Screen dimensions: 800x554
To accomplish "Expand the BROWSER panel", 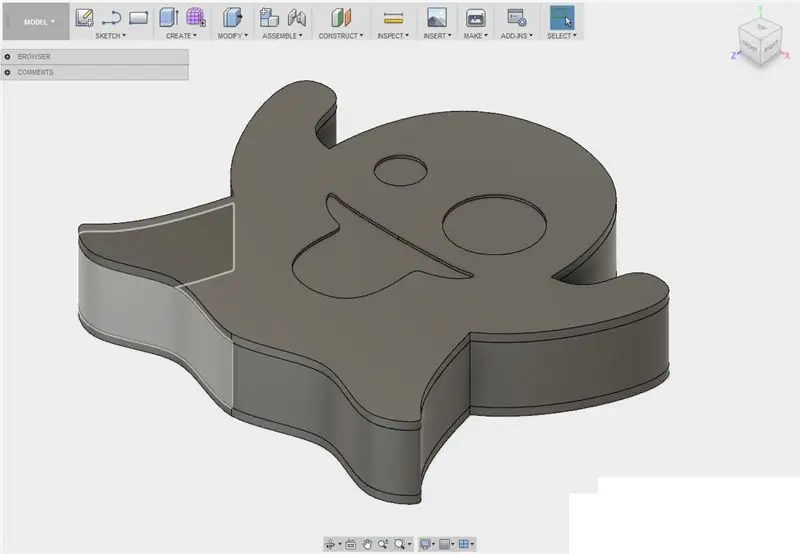I will [x=8, y=57].
